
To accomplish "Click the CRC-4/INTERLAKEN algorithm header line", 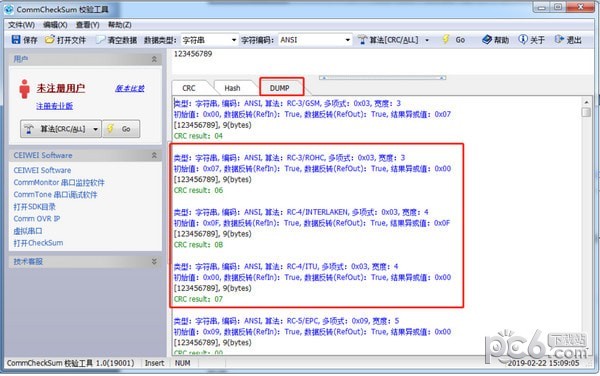I will coord(301,212).
